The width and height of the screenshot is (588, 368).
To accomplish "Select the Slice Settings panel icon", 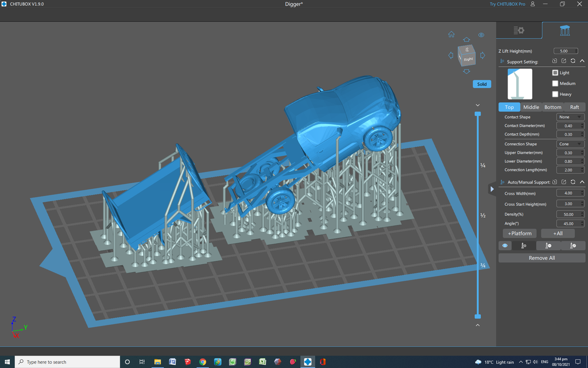I will [x=519, y=30].
